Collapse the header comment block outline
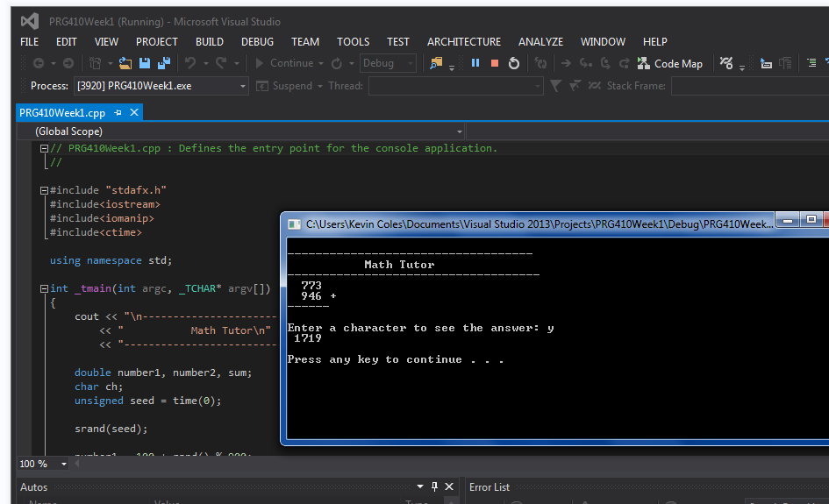The image size is (829, 504). click(45, 149)
